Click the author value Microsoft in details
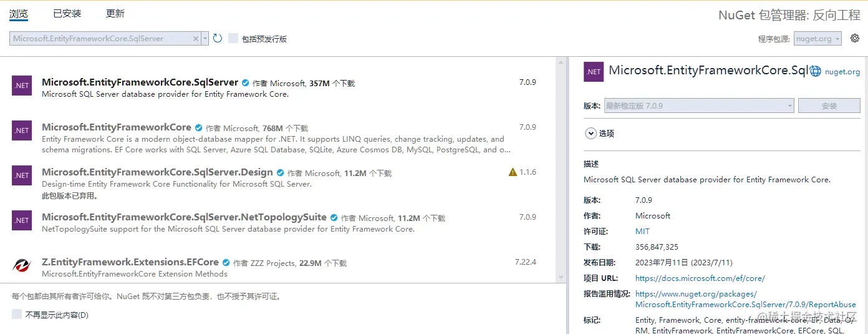This screenshot has width=868, height=334. tap(653, 215)
